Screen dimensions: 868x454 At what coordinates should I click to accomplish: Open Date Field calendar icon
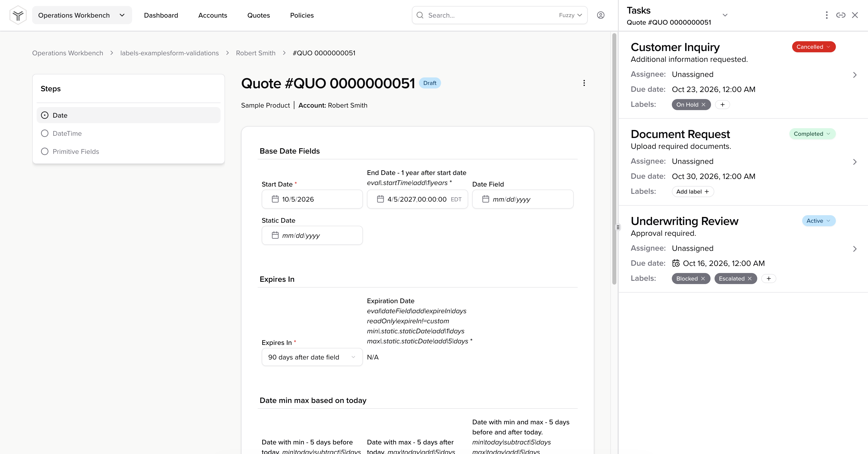coord(485,199)
